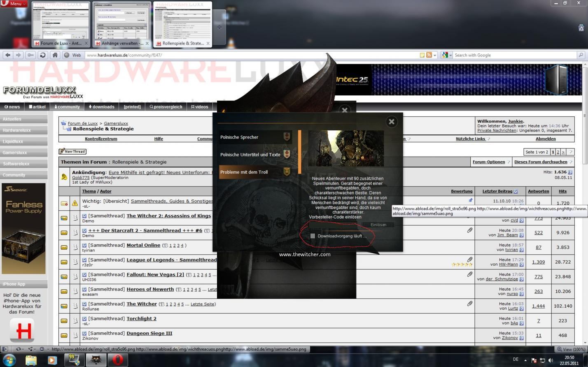Open The Witcher wolf icon in taskbar
The image size is (588, 367).
tap(96, 360)
